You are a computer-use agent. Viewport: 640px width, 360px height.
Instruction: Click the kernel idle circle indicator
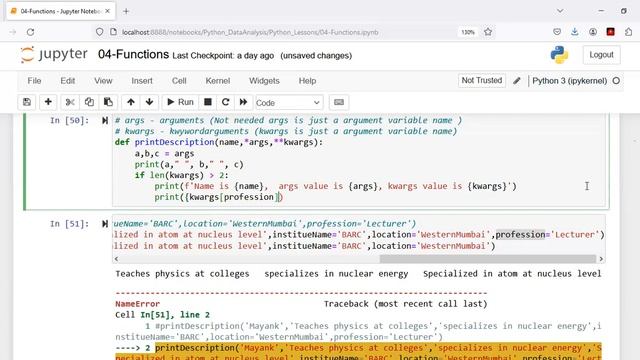(x=616, y=81)
